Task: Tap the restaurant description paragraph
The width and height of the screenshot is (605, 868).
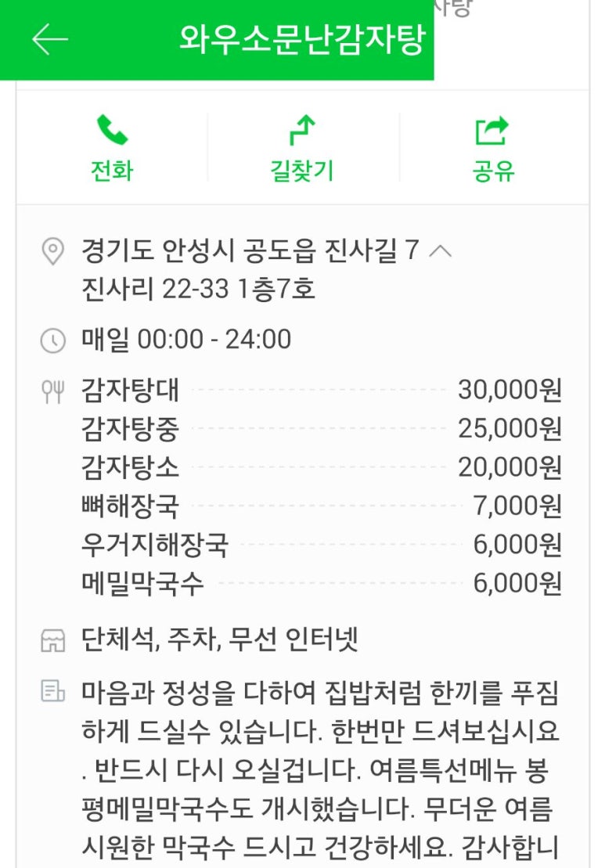Action: click(321, 771)
